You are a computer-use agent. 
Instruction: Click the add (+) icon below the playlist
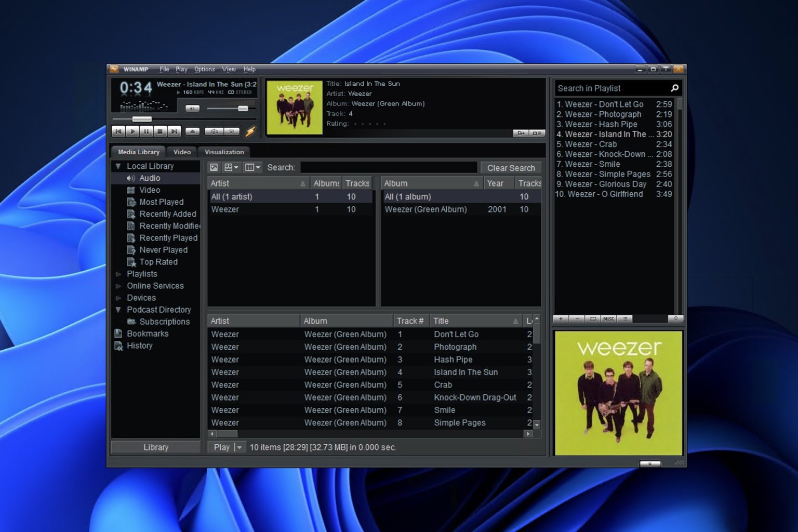coord(561,318)
